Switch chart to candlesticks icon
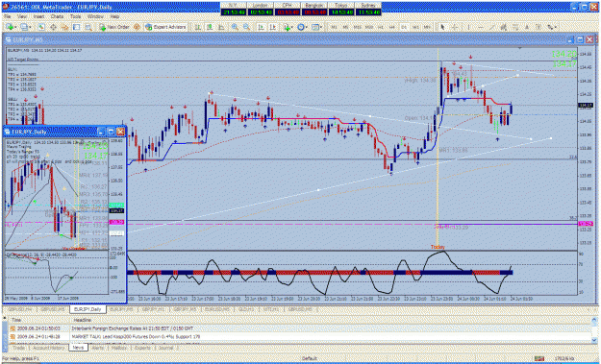Viewport: 601px width, 364px height. [210, 27]
